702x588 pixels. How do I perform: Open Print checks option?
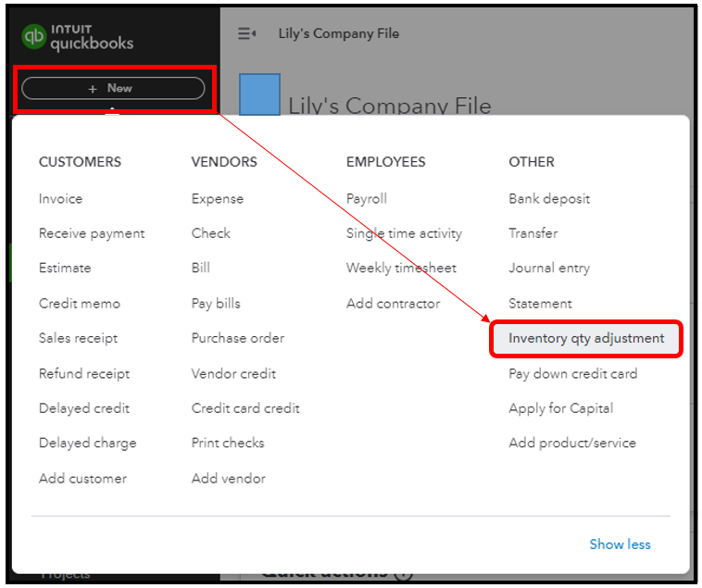[228, 443]
